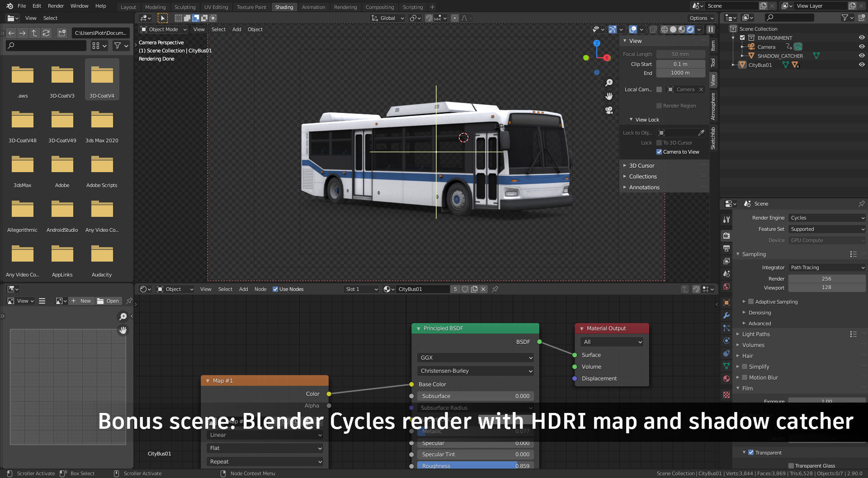Open the Render menu
Screen dimensions: 868x478
coord(56,6)
